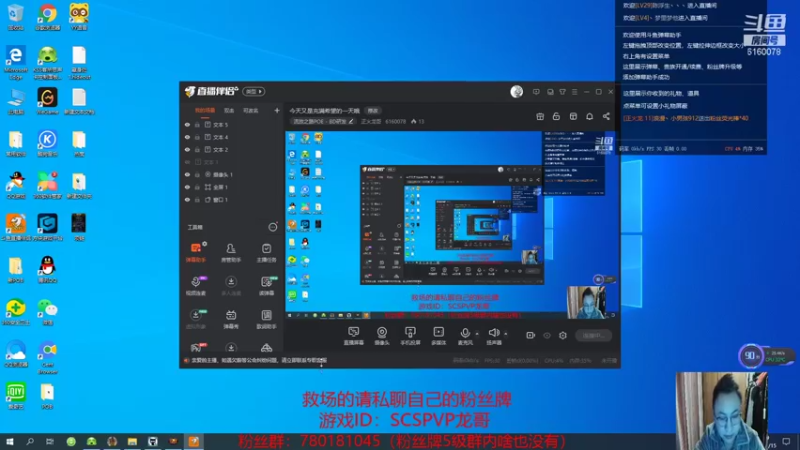The image size is (800, 450).
Task: Open the 视频连麦 video co-stream tool
Action: click(195, 286)
